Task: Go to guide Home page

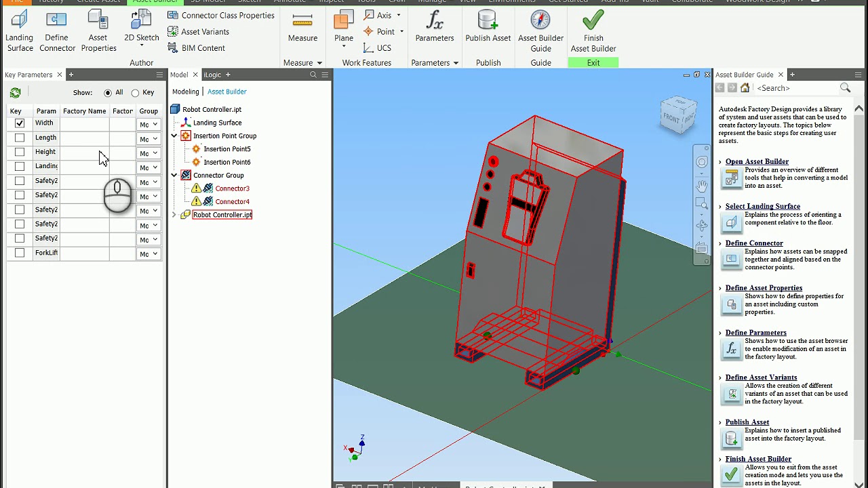Action: coord(745,87)
